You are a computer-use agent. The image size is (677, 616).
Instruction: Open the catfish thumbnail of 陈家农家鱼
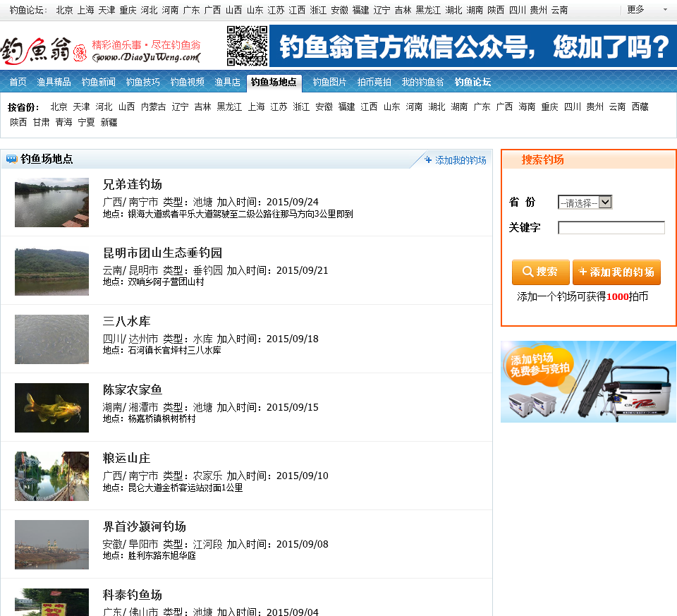(51, 408)
